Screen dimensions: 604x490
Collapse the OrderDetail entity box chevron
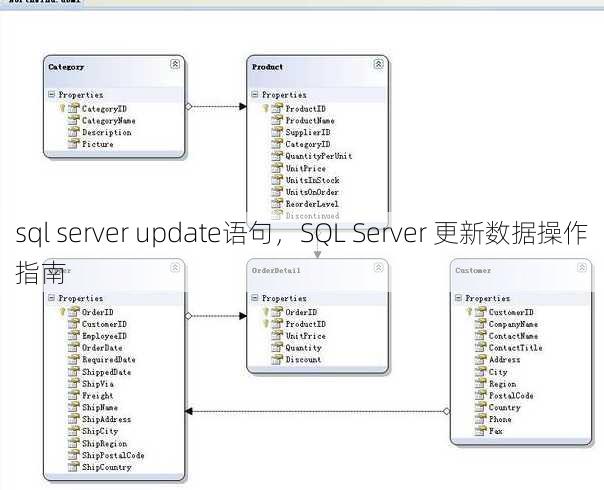[379, 267]
